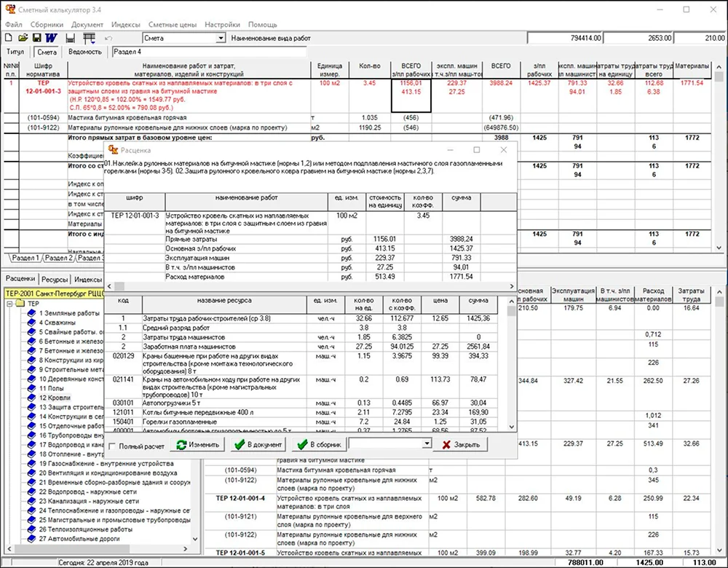Switch to the Ресурсы tab
Image resolution: width=728 pixels, height=568 pixels.
pos(55,280)
